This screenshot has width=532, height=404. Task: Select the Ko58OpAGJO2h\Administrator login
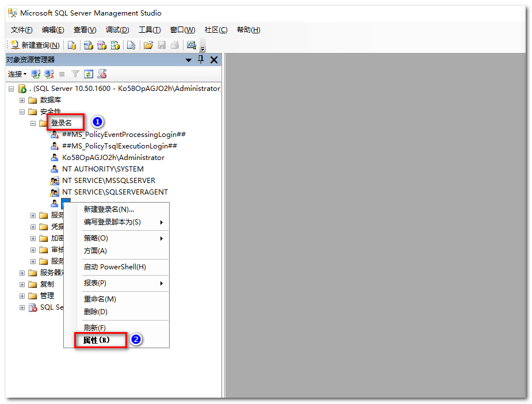(113, 158)
